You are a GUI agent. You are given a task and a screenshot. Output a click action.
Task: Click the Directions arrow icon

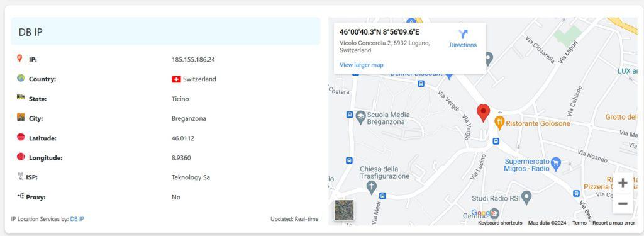point(464,34)
